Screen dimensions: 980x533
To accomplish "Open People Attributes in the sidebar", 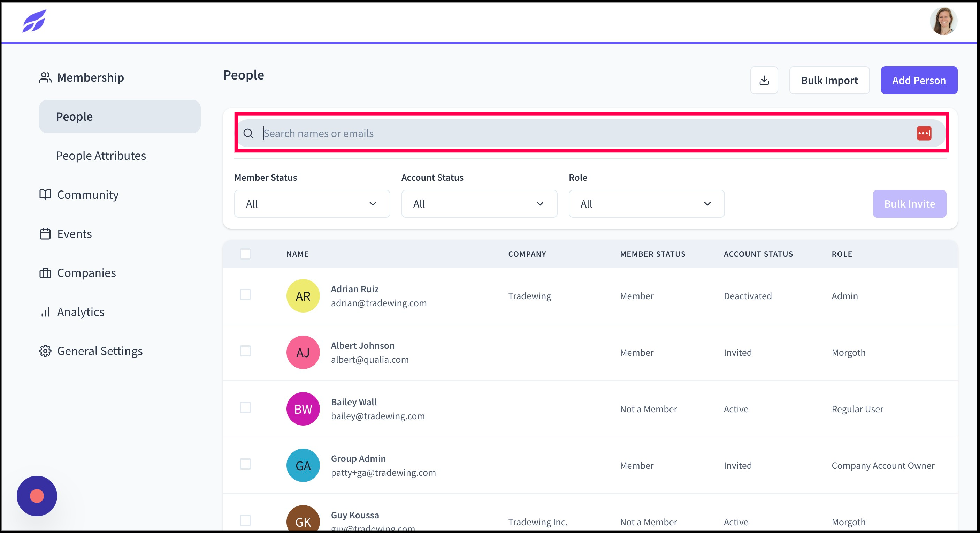I will tap(101, 156).
